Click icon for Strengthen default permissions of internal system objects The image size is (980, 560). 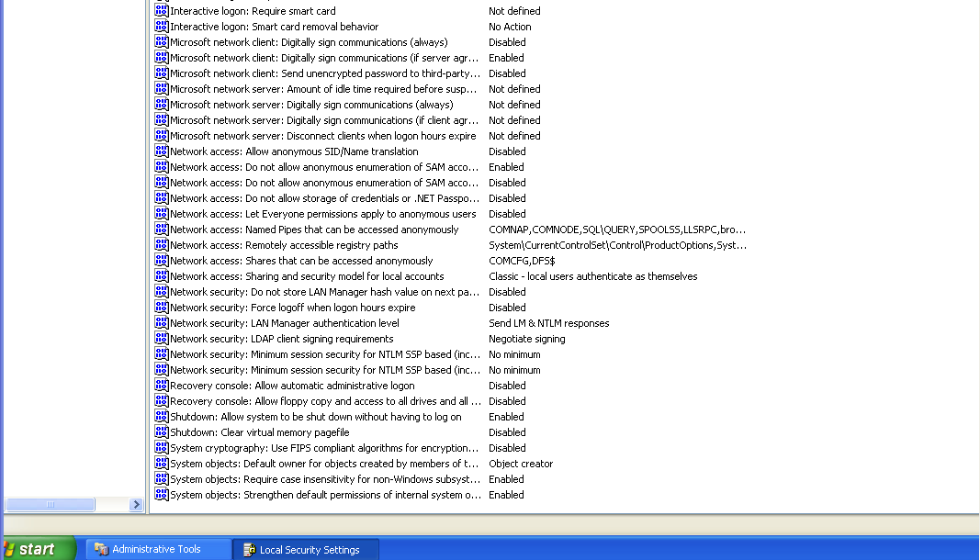162,495
